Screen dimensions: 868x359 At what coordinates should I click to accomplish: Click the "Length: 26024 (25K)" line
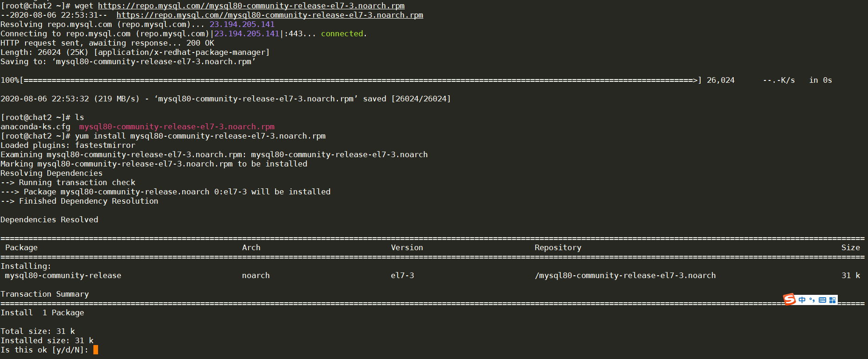coord(135,52)
